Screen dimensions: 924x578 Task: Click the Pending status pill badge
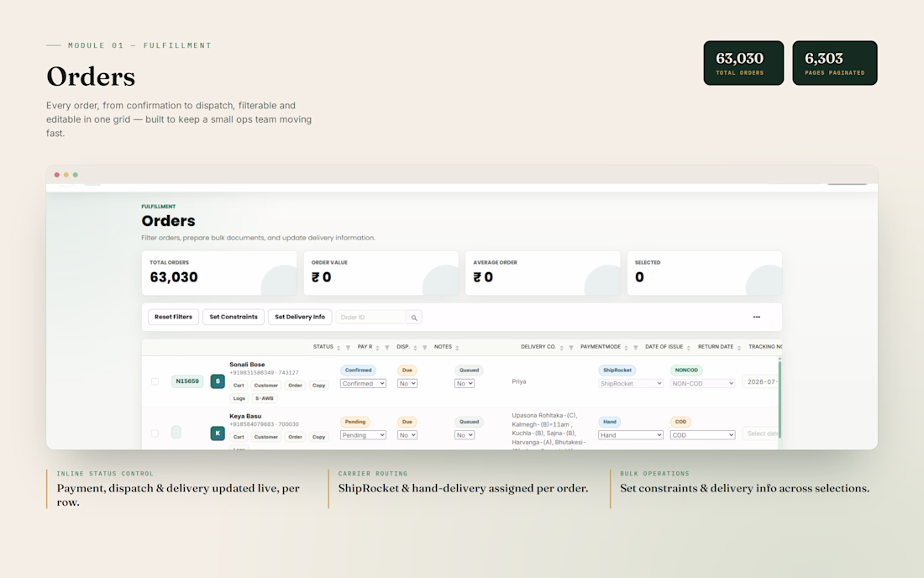click(x=355, y=422)
